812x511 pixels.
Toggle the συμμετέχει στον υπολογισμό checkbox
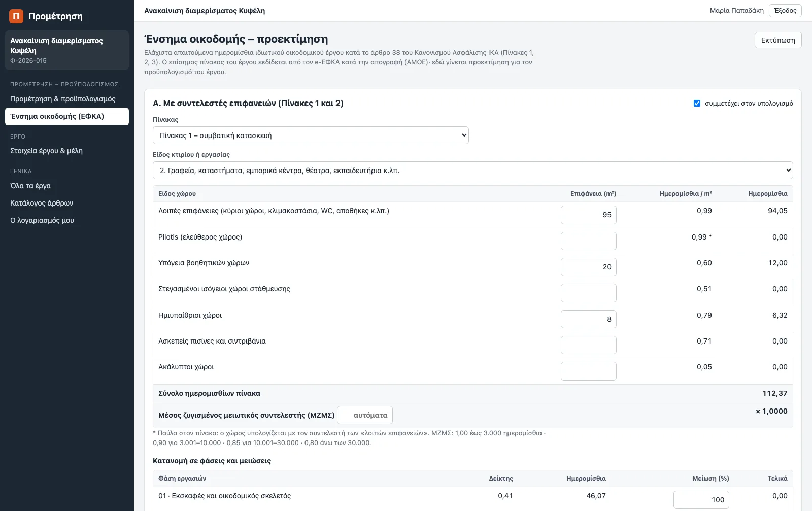[697, 104]
